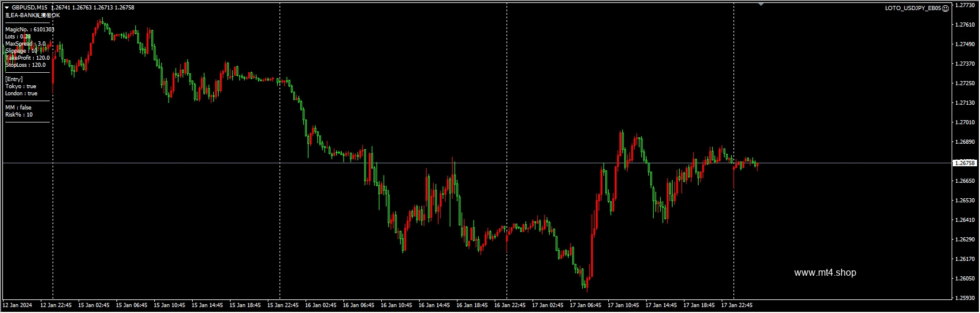980x313 pixels.
Task: Click the 1.25930 price scale label
Action: (965, 298)
